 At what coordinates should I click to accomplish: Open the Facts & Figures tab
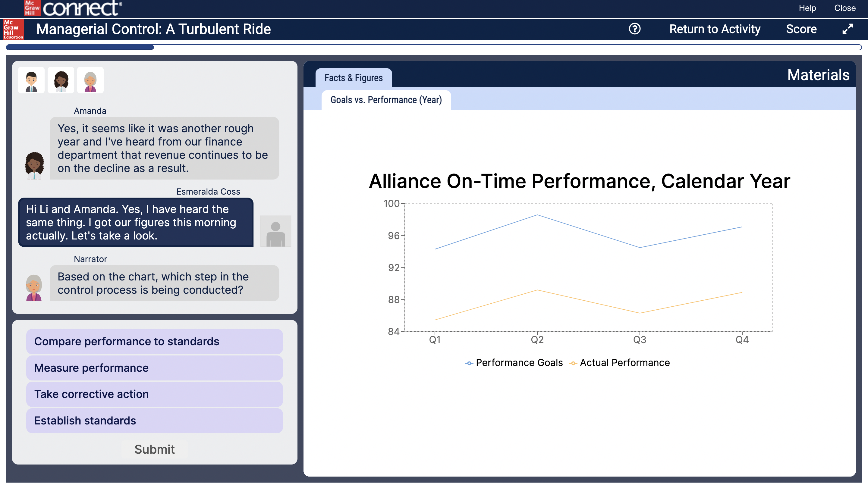353,78
